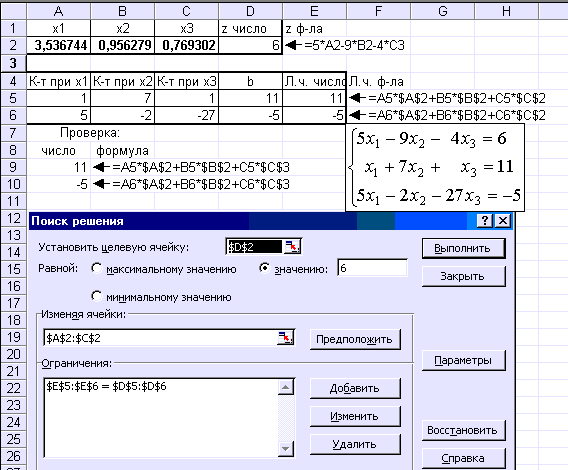Click the value field containing 6
Viewport: 568px width, 470px height.
coord(372,268)
